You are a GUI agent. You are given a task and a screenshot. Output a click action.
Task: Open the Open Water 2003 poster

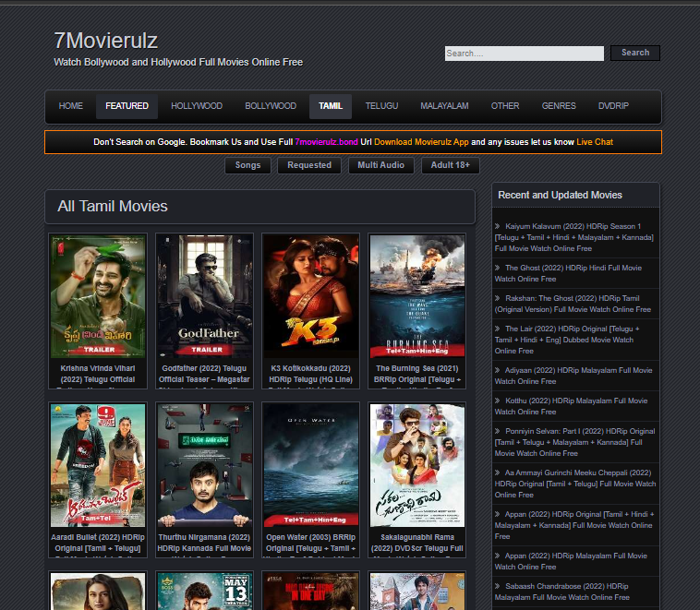[x=310, y=465]
